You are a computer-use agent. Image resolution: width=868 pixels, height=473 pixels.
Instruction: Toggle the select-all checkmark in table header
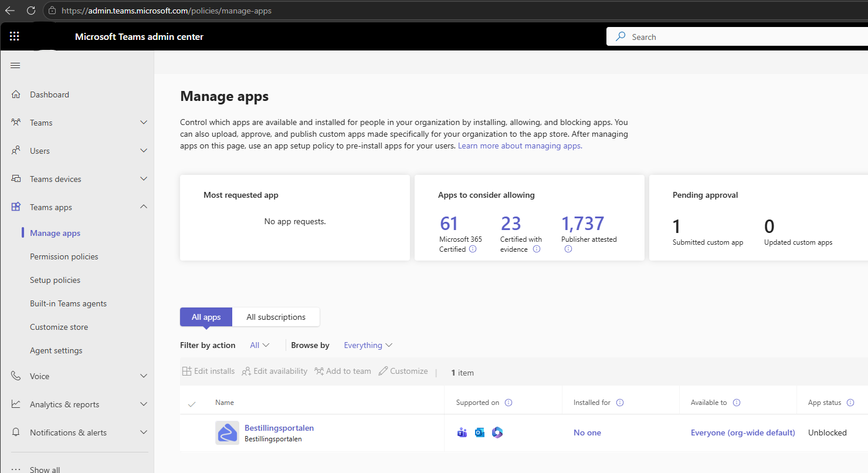[192, 404]
